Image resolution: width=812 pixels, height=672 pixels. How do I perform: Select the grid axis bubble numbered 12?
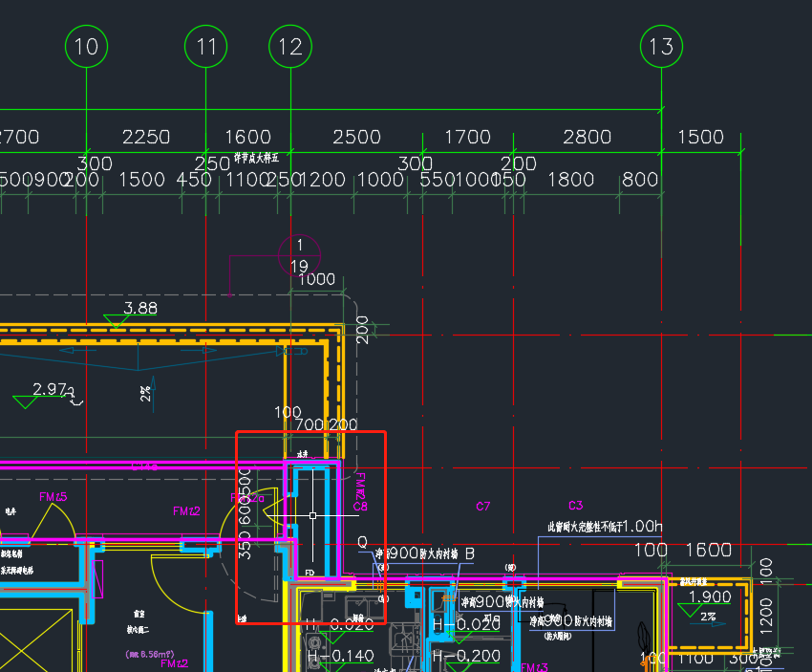point(290,47)
